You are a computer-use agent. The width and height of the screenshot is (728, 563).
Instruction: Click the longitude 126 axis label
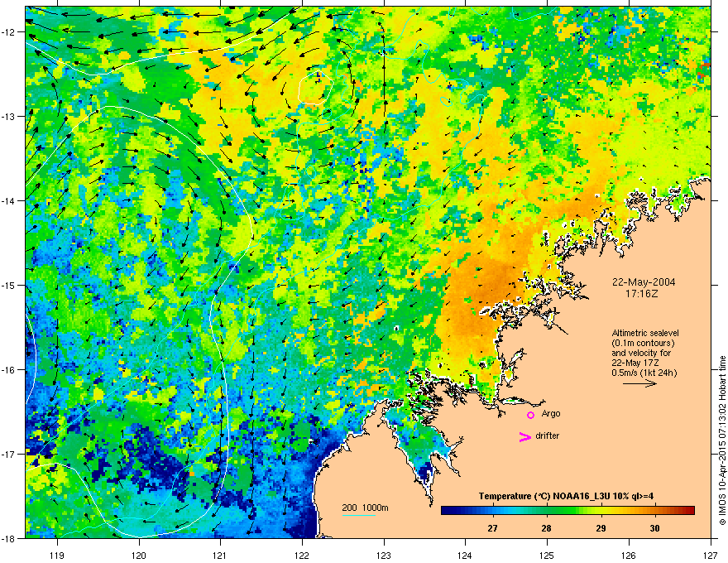point(629,555)
